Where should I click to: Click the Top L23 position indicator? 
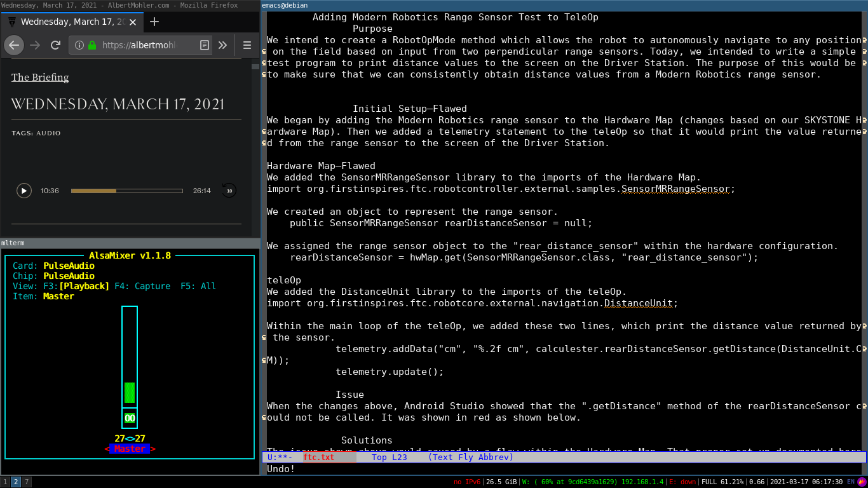(390, 457)
